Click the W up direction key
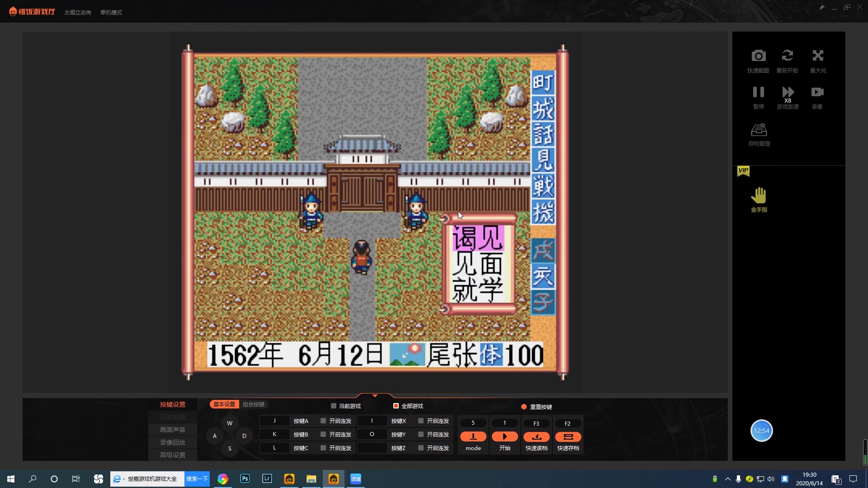The image size is (868, 488). (x=230, y=423)
